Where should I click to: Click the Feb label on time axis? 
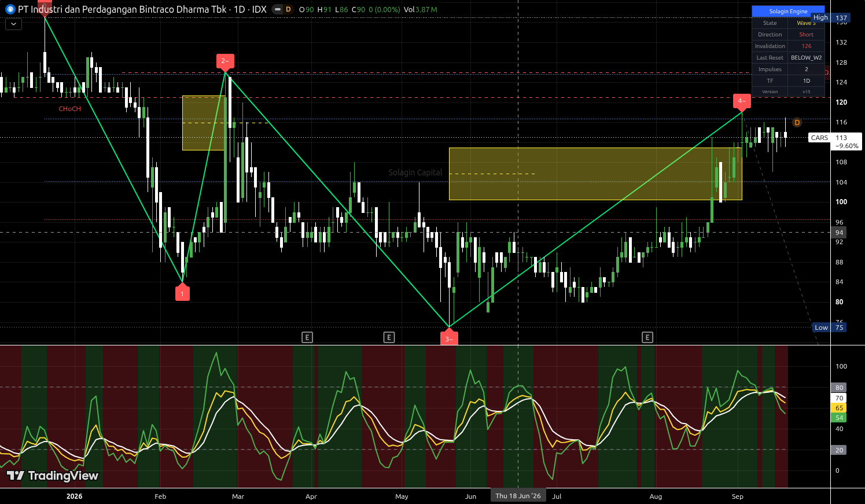pos(160,496)
